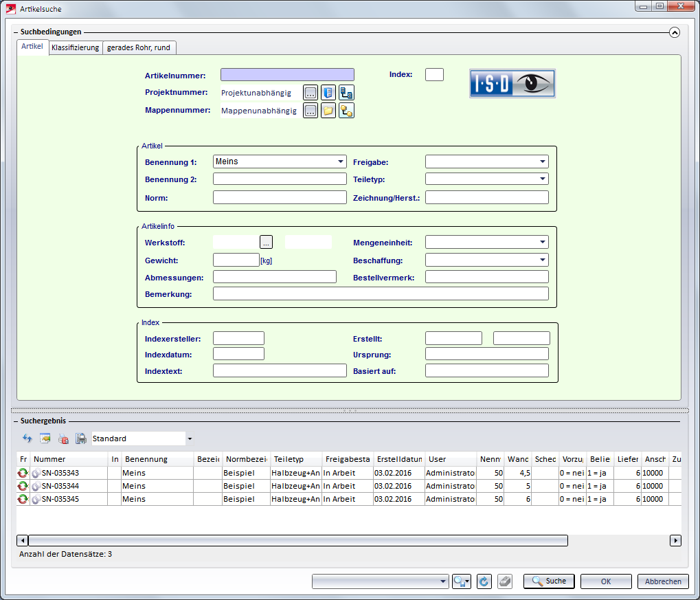Click the blue arrows icon in results toolbar
The width and height of the screenshot is (700, 600).
pos(27,438)
